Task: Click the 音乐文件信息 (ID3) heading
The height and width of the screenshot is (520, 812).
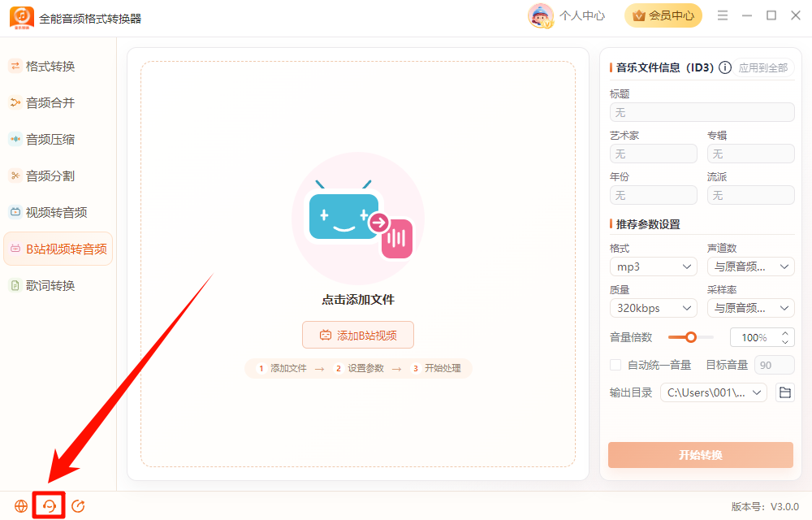Action: click(x=665, y=67)
